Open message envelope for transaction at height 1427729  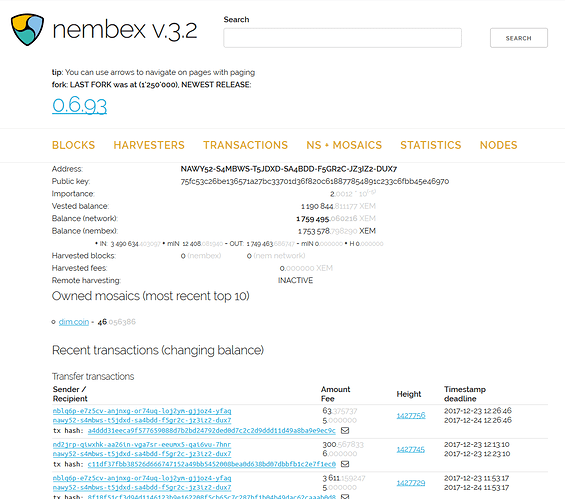point(345,496)
